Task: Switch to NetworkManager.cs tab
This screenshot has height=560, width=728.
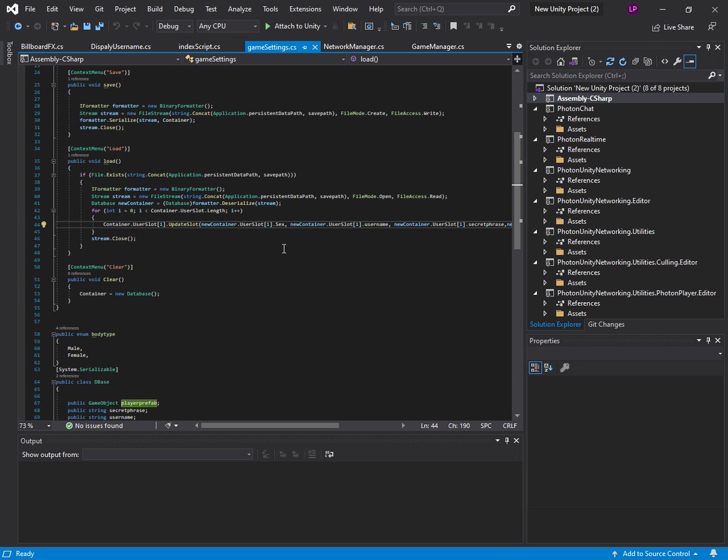Action: 354,47
